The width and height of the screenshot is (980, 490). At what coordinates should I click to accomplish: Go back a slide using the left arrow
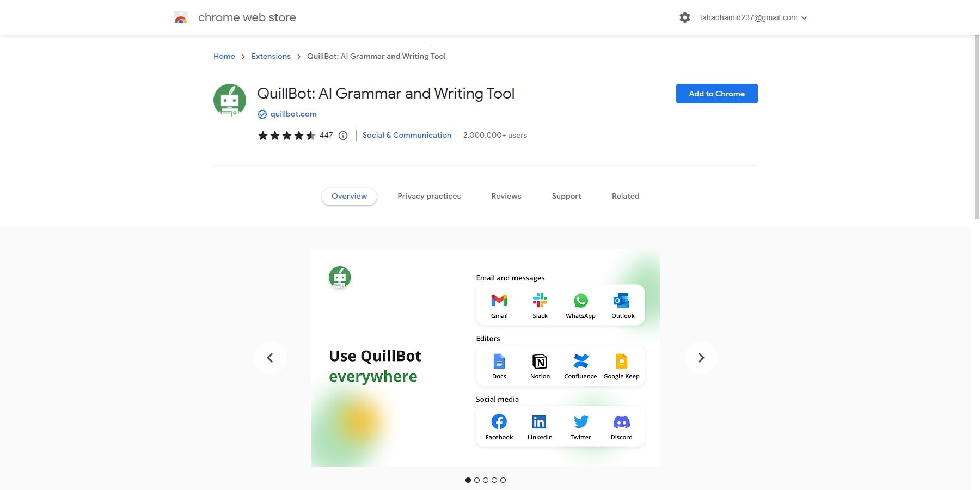(x=270, y=357)
